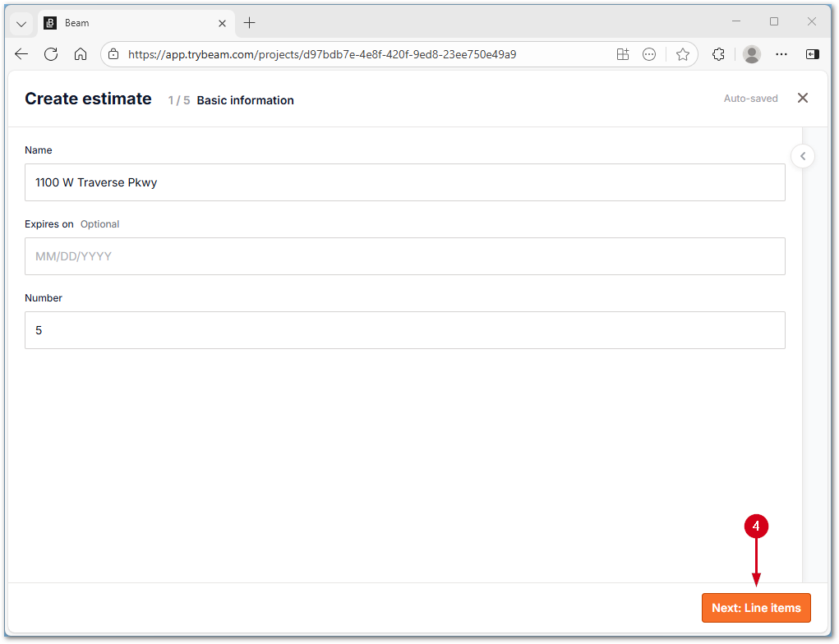839x644 pixels.
Task: Click the Next: Line items button
Action: 756,607
